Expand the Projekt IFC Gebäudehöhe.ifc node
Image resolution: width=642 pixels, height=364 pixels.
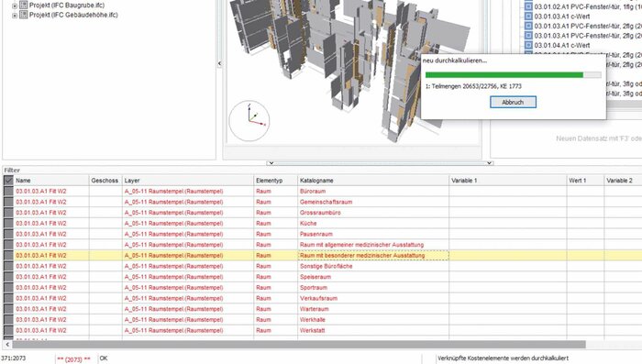point(15,16)
